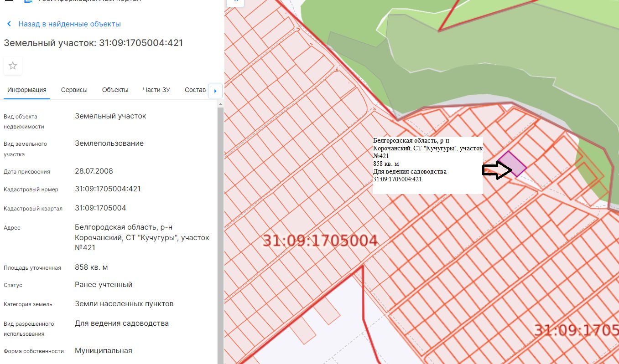Add the parcel to favorites with the star
The height and width of the screenshot is (364, 619).
pos(13,66)
